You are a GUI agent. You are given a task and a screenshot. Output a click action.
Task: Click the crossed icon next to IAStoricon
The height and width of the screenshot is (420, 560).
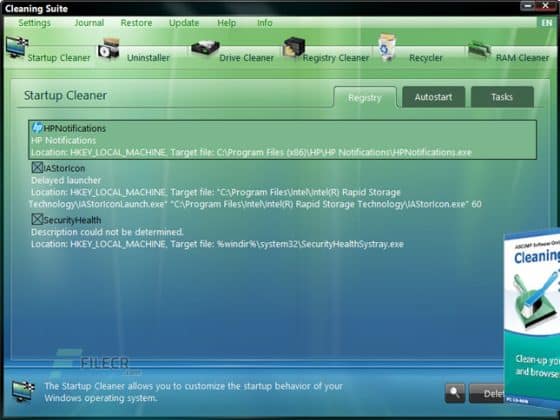(37, 168)
